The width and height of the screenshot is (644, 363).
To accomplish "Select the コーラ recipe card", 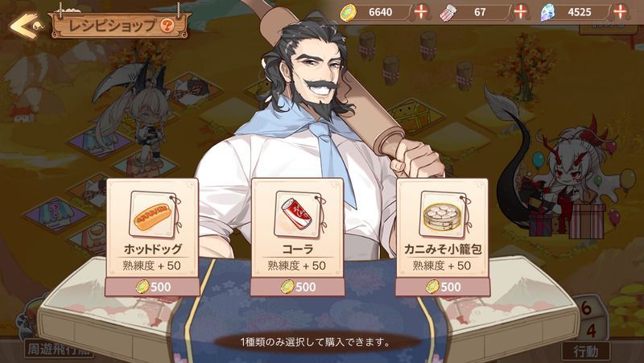I will click(297, 237).
